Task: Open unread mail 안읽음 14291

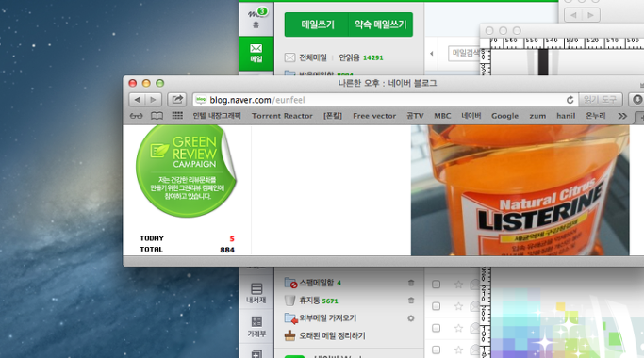Action: (x=360, y=57)
